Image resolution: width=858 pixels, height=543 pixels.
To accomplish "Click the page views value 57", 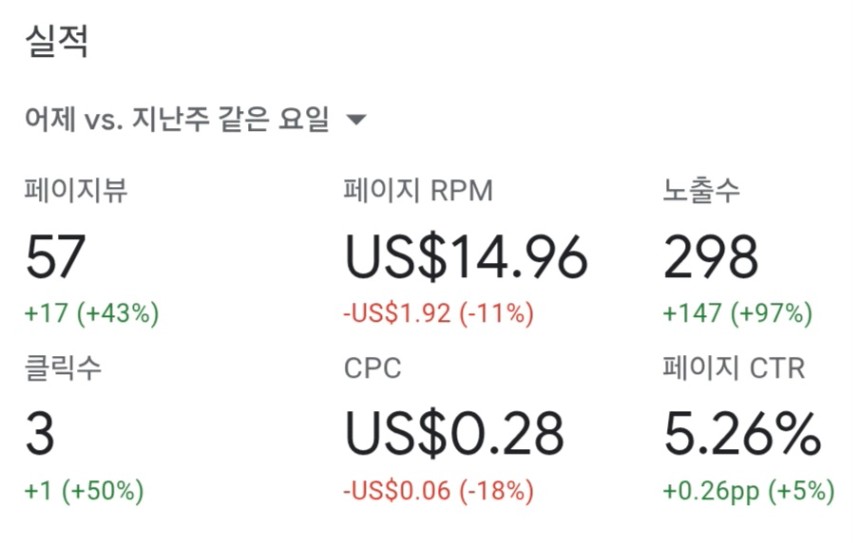I will 55,256.
